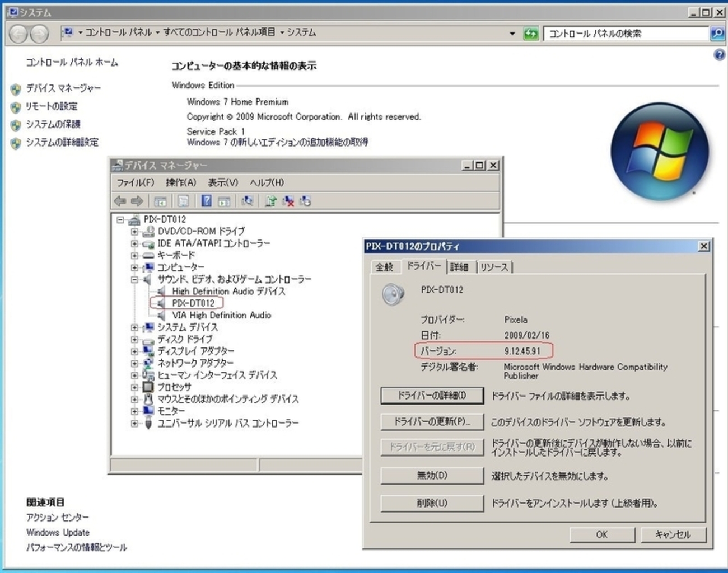Open the ヘルプ(H) menu in Device Manager
The width and height of the screenshot is (728, 573).
[267, 182]
